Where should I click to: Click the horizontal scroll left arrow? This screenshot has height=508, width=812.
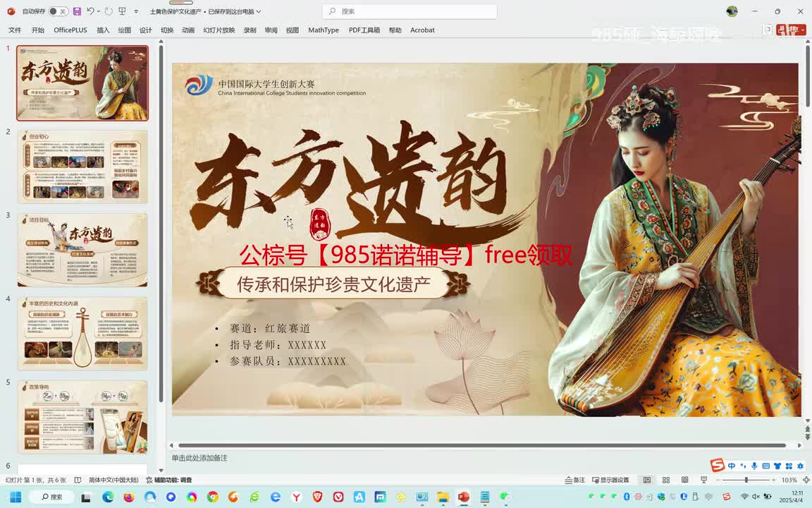click(x=171, y=445)
